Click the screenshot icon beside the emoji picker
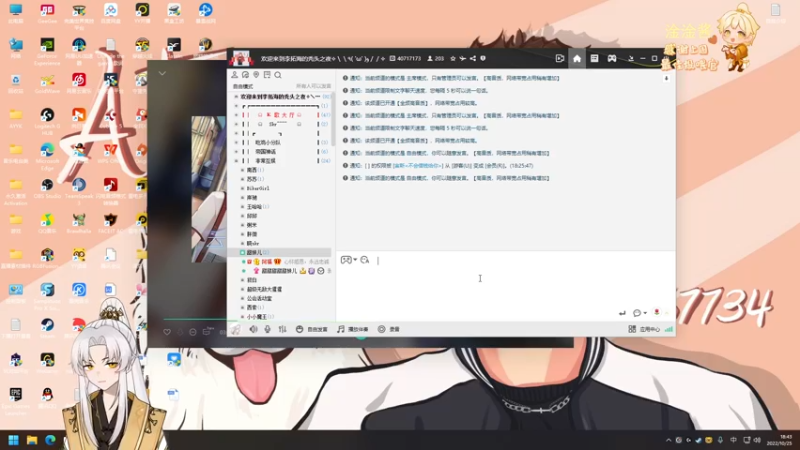 click(365, 260)
